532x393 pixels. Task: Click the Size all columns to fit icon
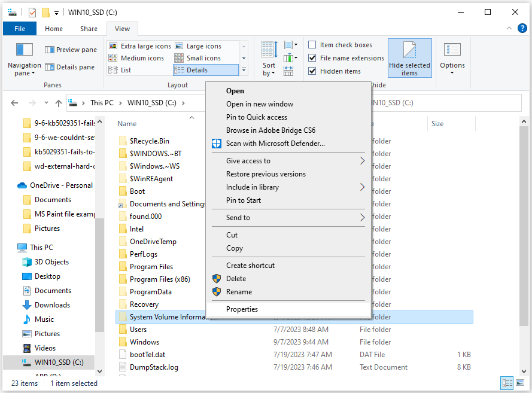tap(288, 71)
